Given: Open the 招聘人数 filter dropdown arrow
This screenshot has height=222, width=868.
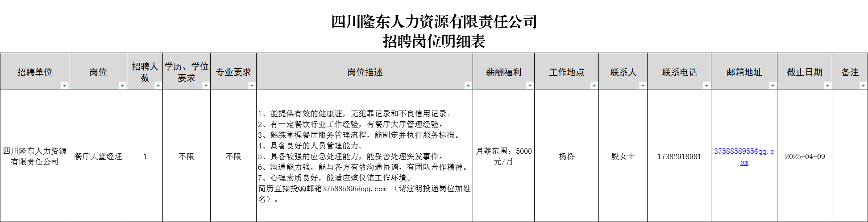Looking at the screenshot, I should (158, 86).
